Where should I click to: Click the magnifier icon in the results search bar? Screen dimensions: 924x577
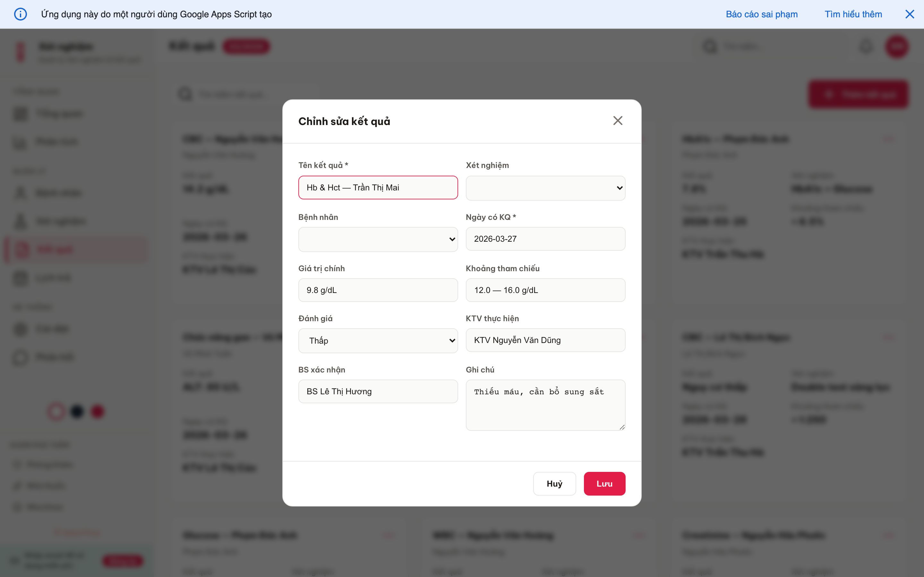pos(185,94)
